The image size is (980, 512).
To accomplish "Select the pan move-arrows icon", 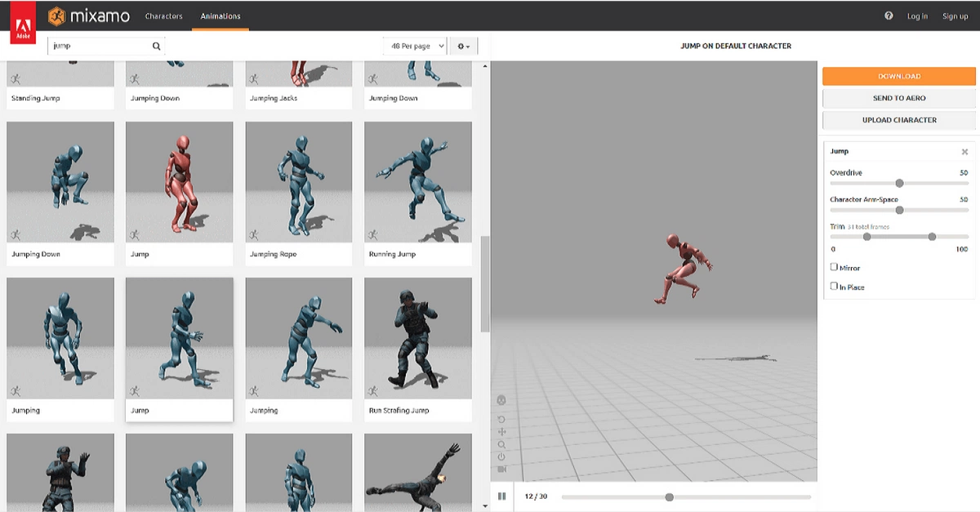I will click(x=501, y=432).
